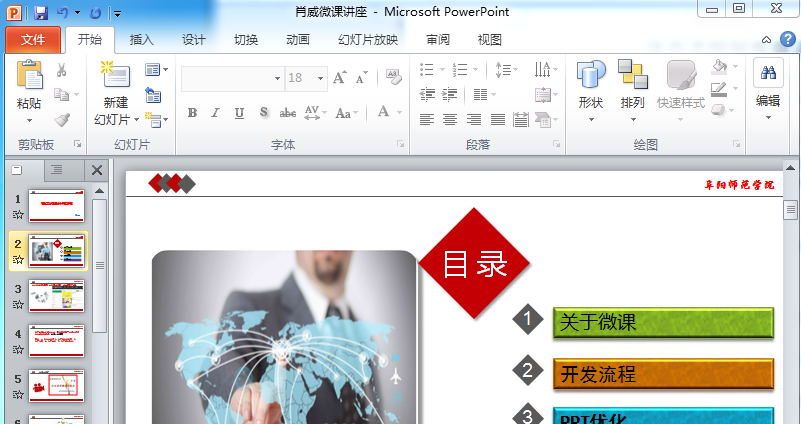Open the 排列 arrange menu
Image resolution: width=801 pixels, height=424 pixels.
(632, 92)
